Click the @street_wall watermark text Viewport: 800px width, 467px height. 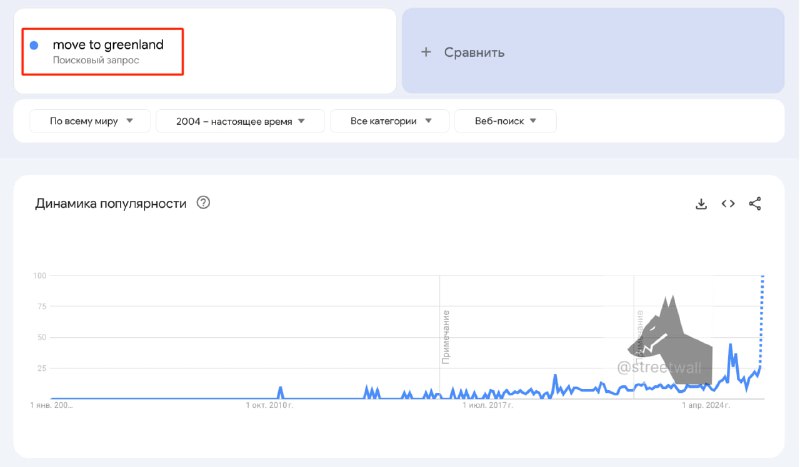click(x=660, y=368)
